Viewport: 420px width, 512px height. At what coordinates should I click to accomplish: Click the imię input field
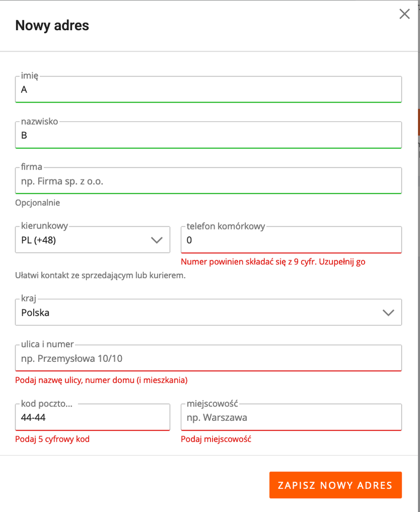click(x=208, y=90)
